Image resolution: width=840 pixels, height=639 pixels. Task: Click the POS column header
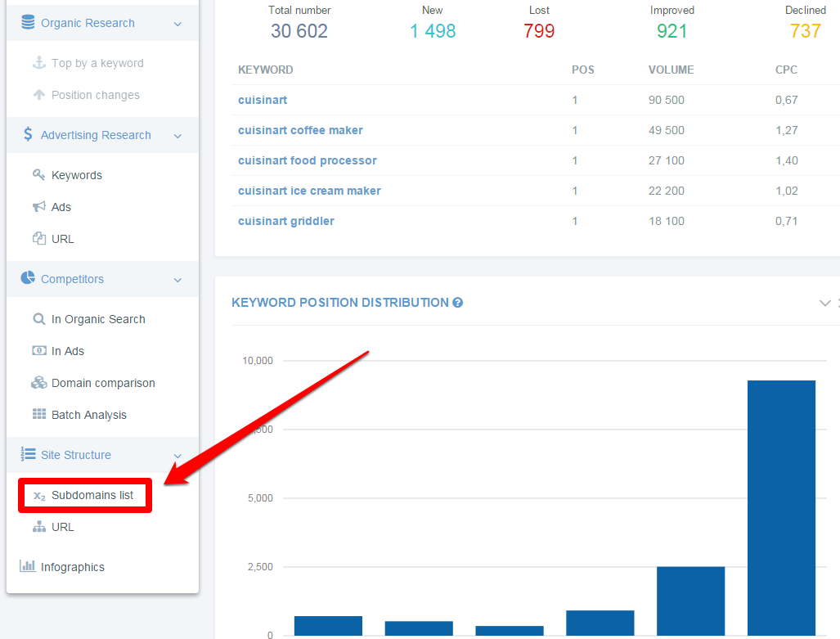(x=583, y=70)
